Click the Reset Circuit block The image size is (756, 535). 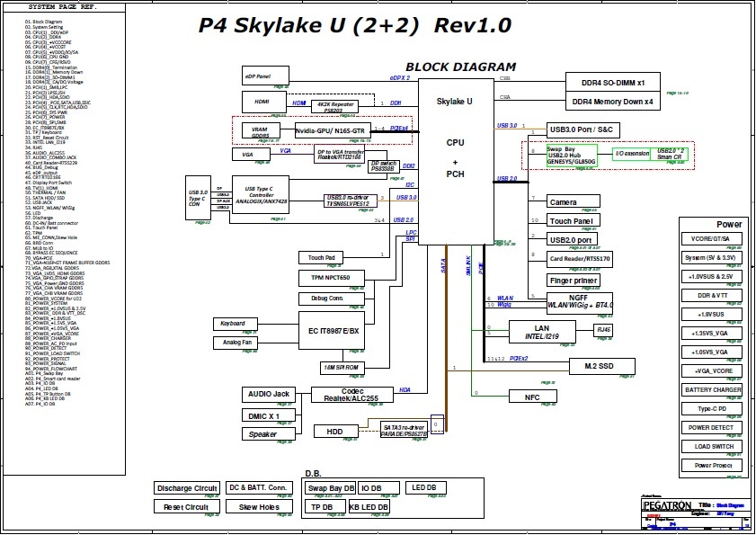(187, 506)
